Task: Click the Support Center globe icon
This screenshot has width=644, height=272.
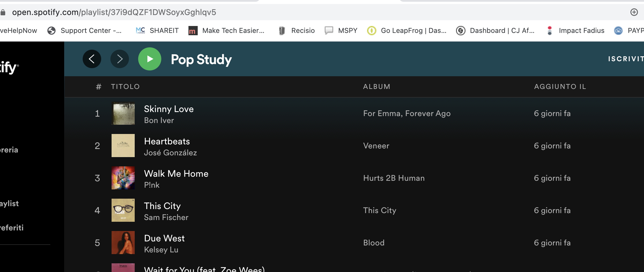Action: (x=51, y=31)
